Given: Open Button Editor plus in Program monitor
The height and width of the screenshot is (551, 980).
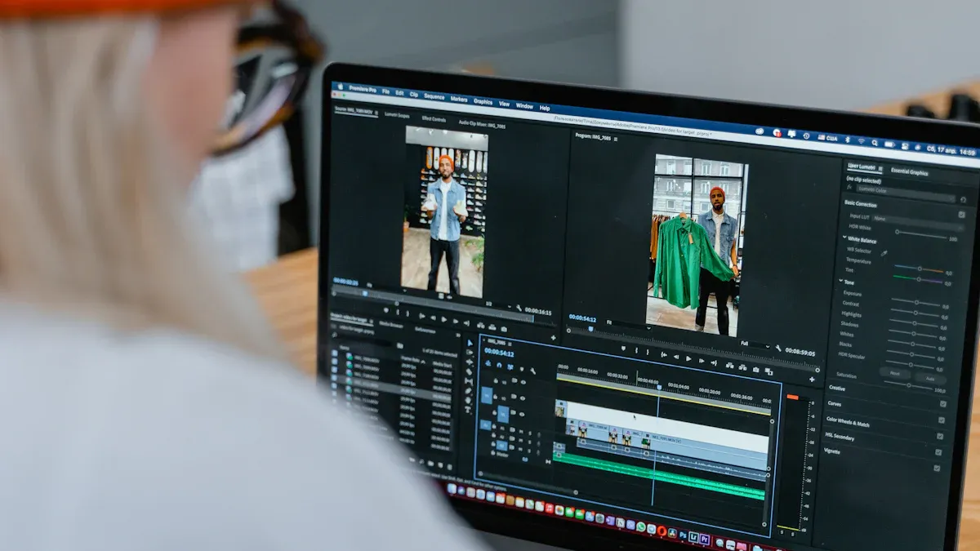Looking at the screenshot, I should point(812,379).
